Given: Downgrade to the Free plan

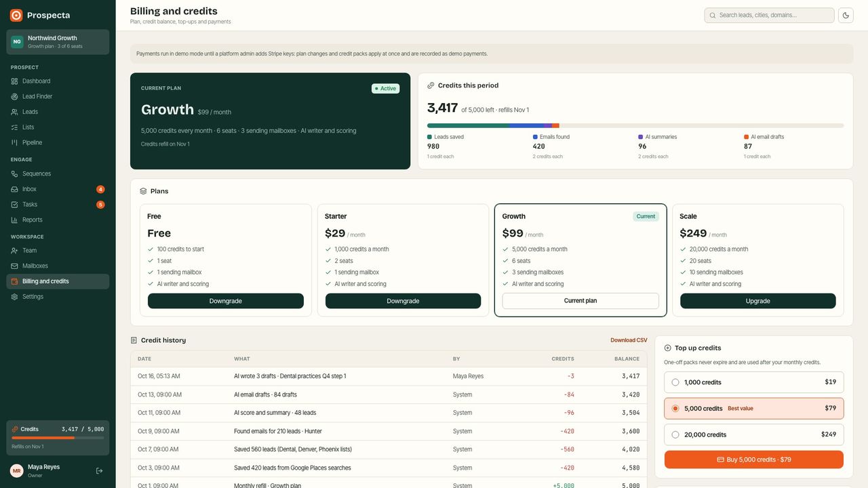Looking at the screenshot, I should point(226,301).
